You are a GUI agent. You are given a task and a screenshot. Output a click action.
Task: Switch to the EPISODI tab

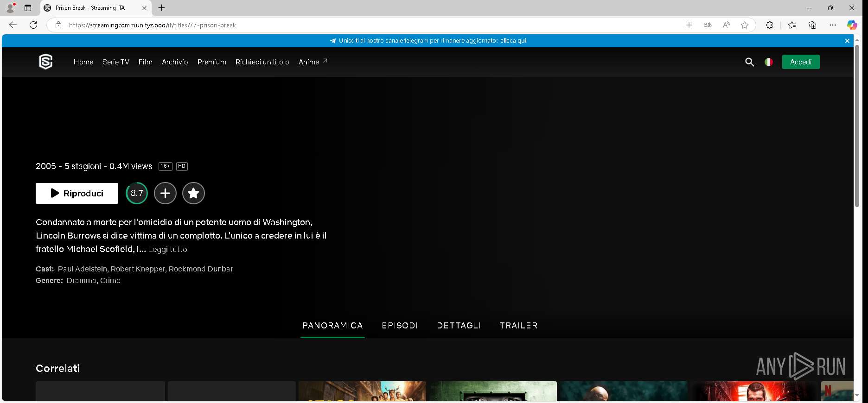(400, 326)
